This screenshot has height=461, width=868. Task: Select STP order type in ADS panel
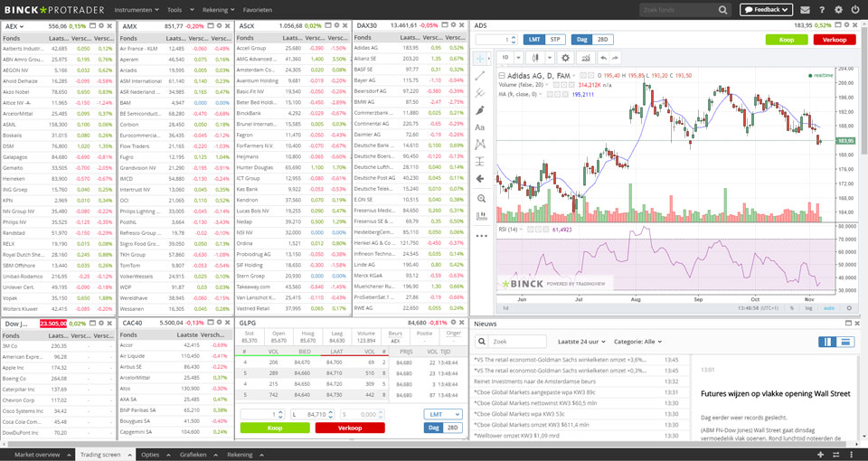555,40
